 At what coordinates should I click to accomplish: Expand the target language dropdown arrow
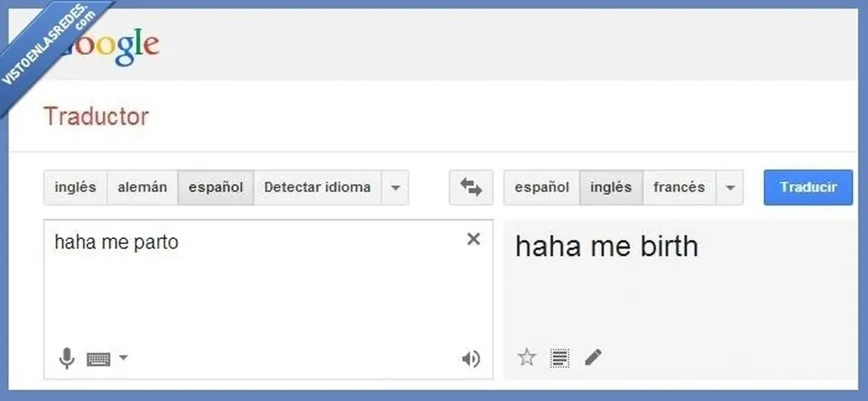[730, 188]
